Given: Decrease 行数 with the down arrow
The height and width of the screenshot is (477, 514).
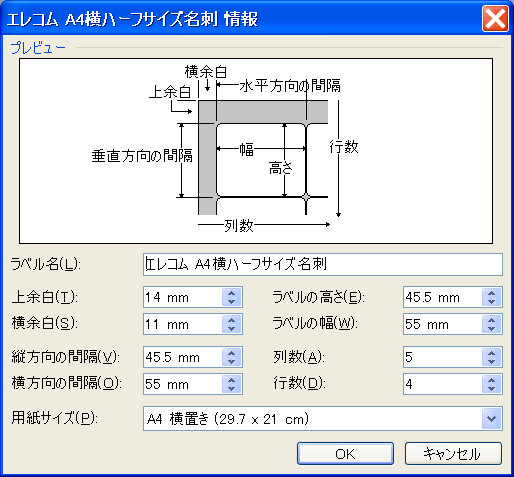Looking at the screenshot, I should point(491,388).
